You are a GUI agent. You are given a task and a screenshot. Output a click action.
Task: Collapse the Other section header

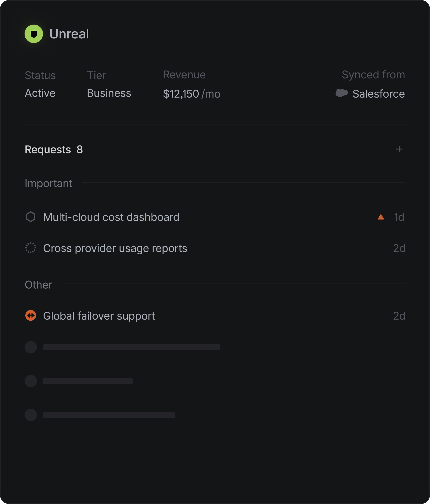(38, 285)
